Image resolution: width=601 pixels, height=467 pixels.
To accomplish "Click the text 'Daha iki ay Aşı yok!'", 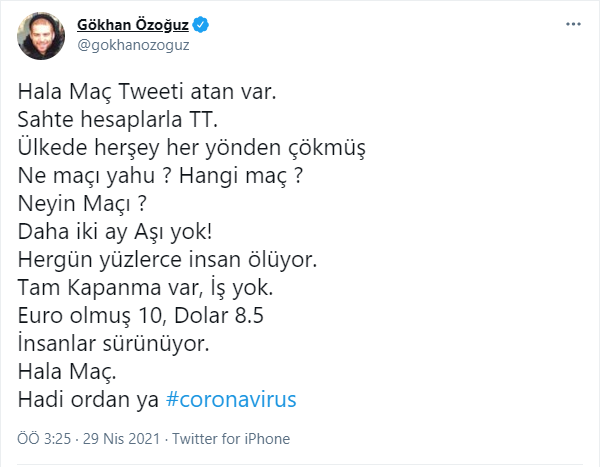I will 115,232.
